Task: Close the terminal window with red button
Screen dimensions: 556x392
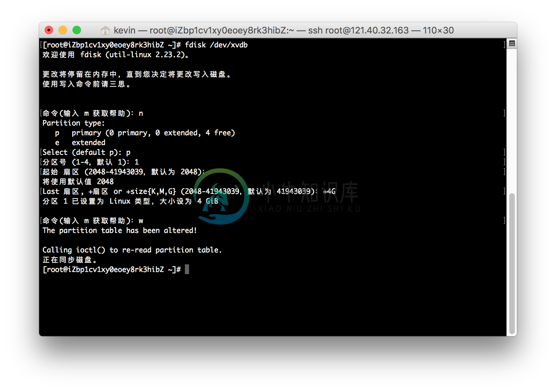Action: tap(49, 30)
